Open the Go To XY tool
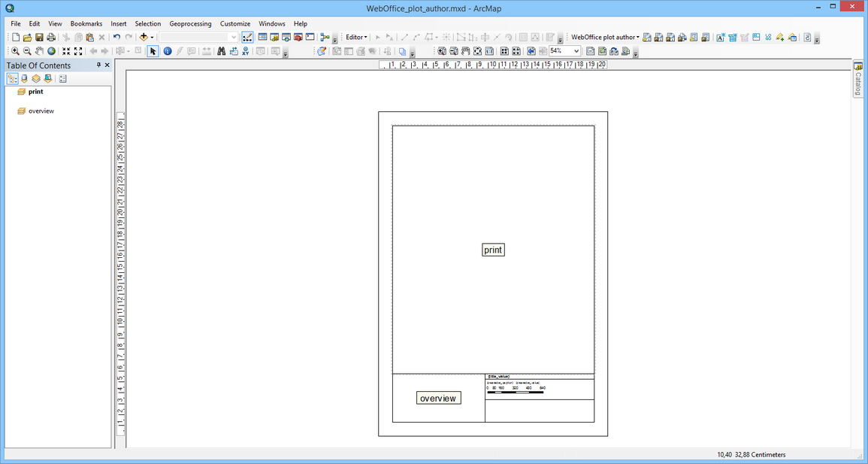Viewport: 868px width, 464px height. [246, 51]
